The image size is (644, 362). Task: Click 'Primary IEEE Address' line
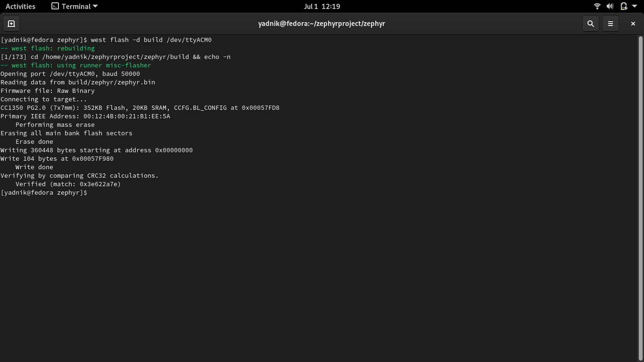click(85, 116)
